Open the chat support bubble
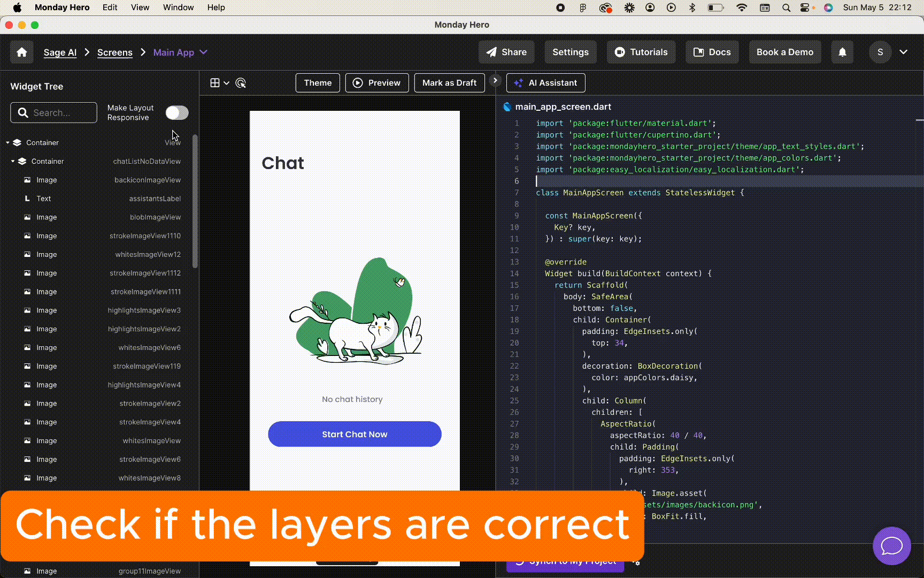Viewport: 924px width, 578px height. (891, 545)
